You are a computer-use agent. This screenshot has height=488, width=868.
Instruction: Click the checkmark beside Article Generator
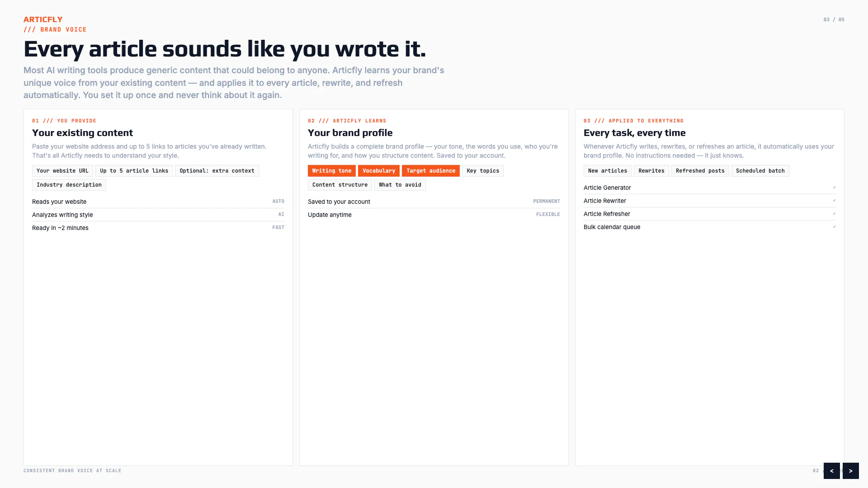(x=834, y=187)
